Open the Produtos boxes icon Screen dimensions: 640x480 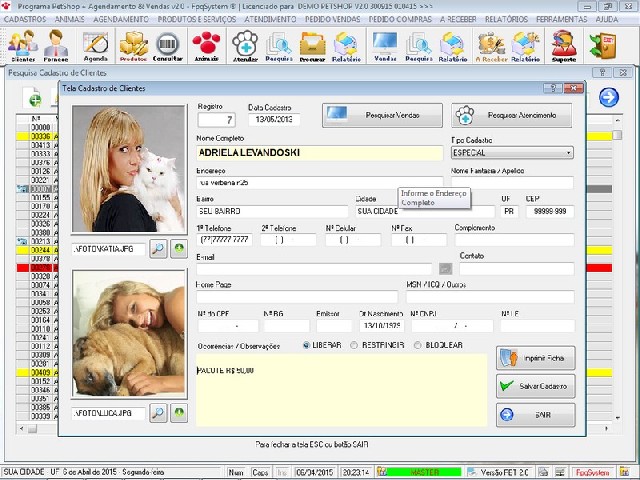[133, 46]
